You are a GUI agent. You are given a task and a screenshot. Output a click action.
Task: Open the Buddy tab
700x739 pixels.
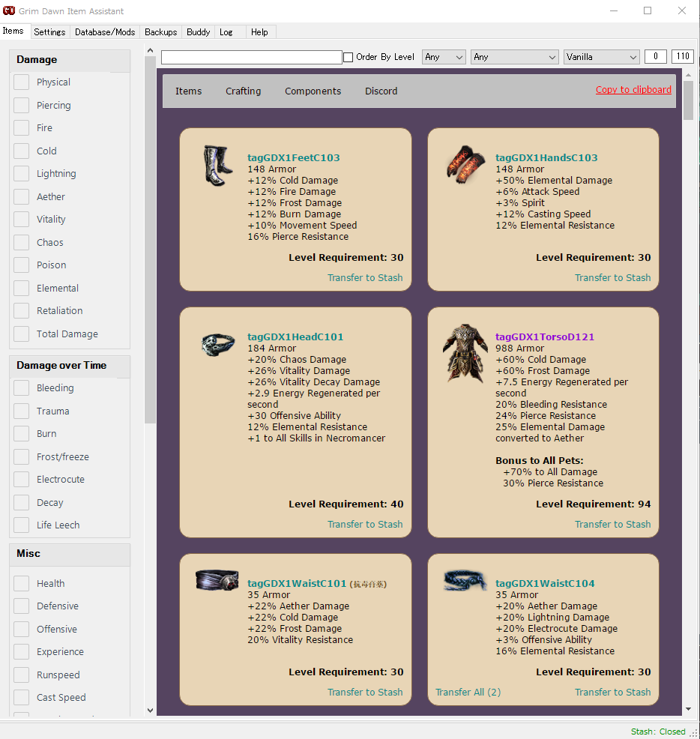click(x=198, y=32)
